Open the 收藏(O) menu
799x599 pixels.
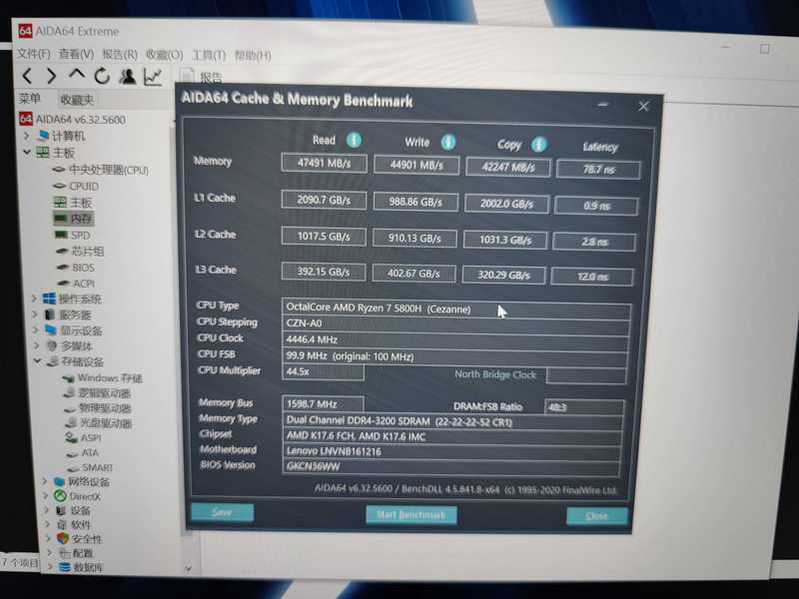(164, 55)
